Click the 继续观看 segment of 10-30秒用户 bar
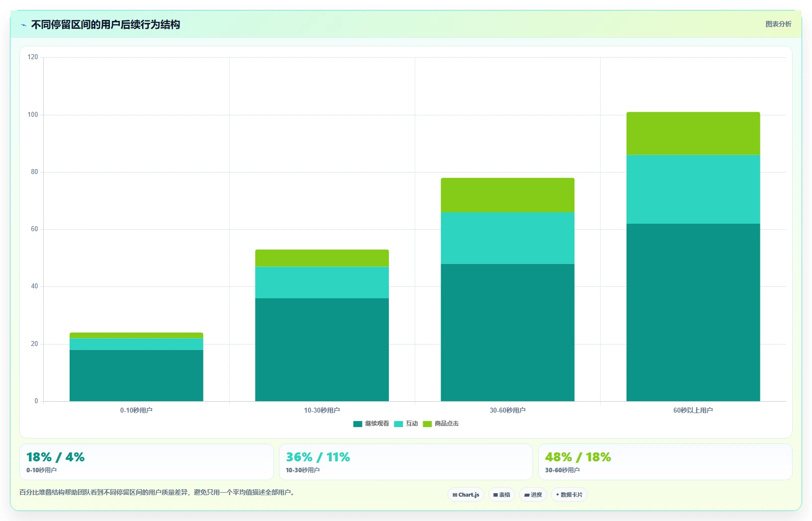The height and width of the screenshot is (521, 812). tap(322, 349)
